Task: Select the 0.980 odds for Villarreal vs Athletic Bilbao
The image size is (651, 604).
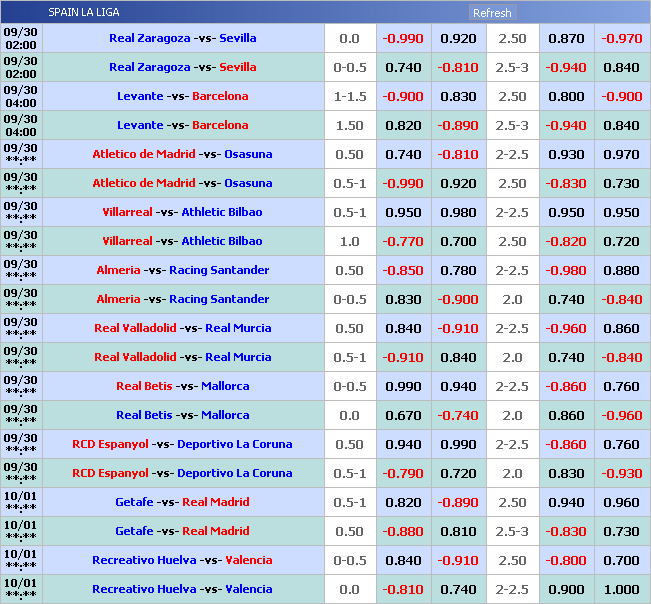Action: pos(458,212)
